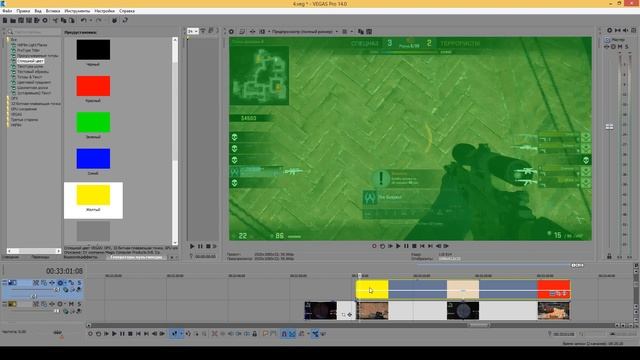Open the Инструменты menu
640x360 pixels.
tap(77, 11)
